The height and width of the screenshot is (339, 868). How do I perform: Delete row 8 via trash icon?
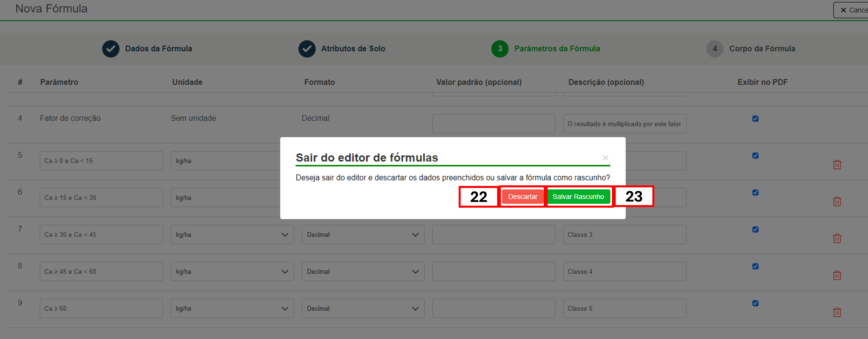837,275
